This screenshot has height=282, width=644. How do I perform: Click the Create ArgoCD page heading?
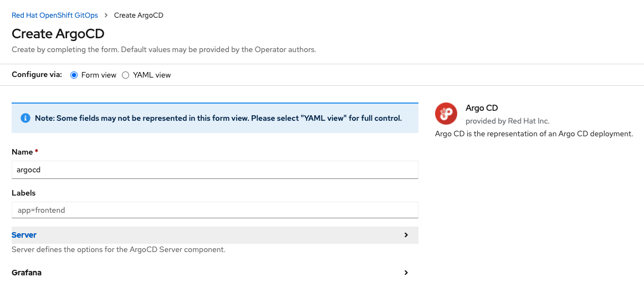tap(58, 33)
